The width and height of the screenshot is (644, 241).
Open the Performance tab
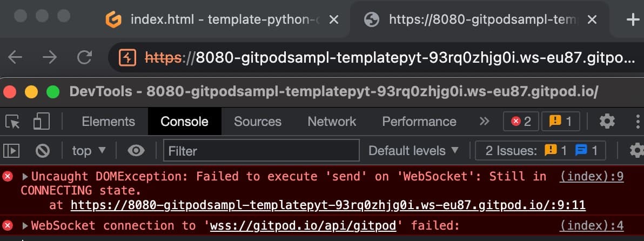pyautogui.click(x=419, y=122)
